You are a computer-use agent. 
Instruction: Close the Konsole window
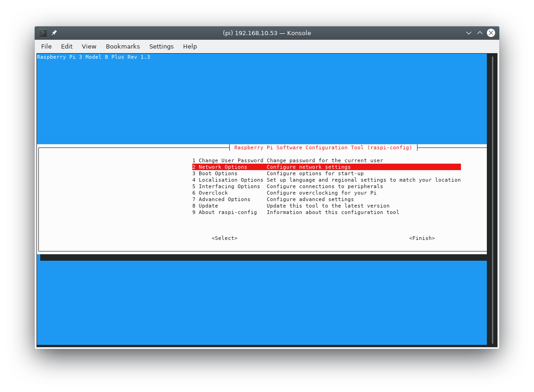[491, 33]
